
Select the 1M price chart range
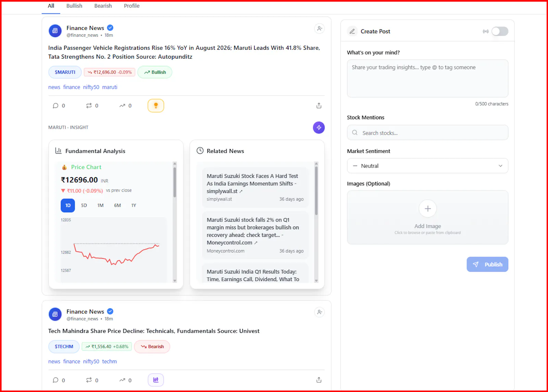pyautogui.click(x=100, y=205)
